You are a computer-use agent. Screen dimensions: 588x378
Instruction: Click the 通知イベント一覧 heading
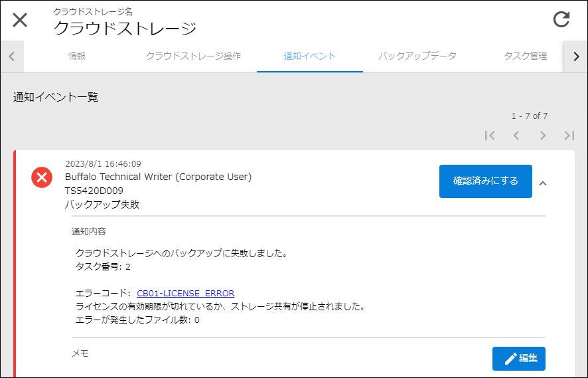point(56,97)
